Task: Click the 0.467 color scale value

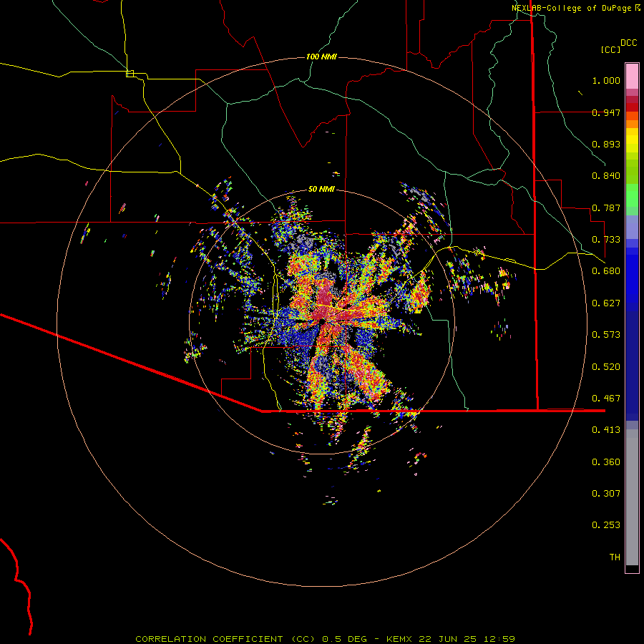Action: click(606, 399)
